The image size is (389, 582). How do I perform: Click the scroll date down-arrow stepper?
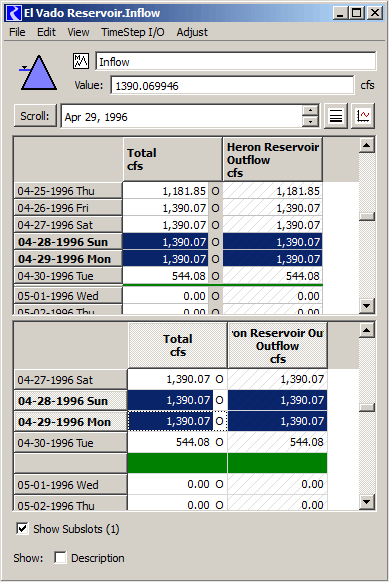point(310,122)
